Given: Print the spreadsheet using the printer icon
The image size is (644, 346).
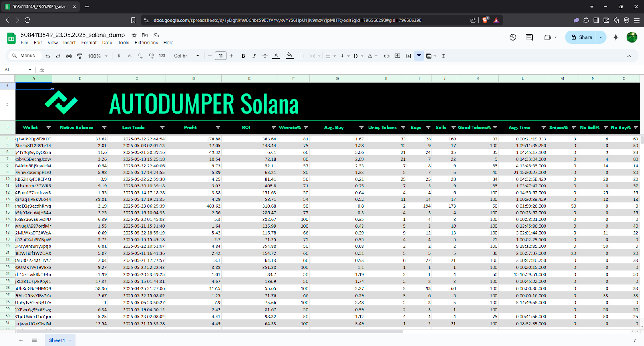Looking at the screenshot, I should (x=69, y=56).
